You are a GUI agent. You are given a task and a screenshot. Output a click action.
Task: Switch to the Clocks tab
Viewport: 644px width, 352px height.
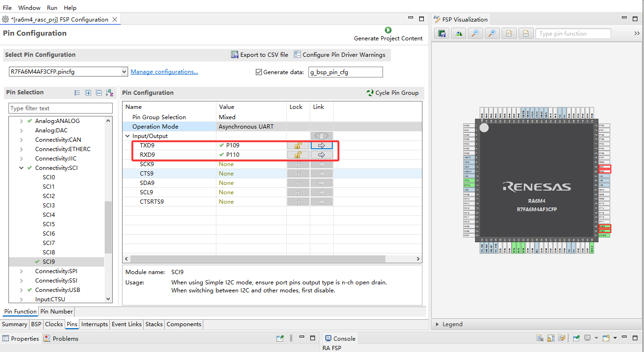54,324
